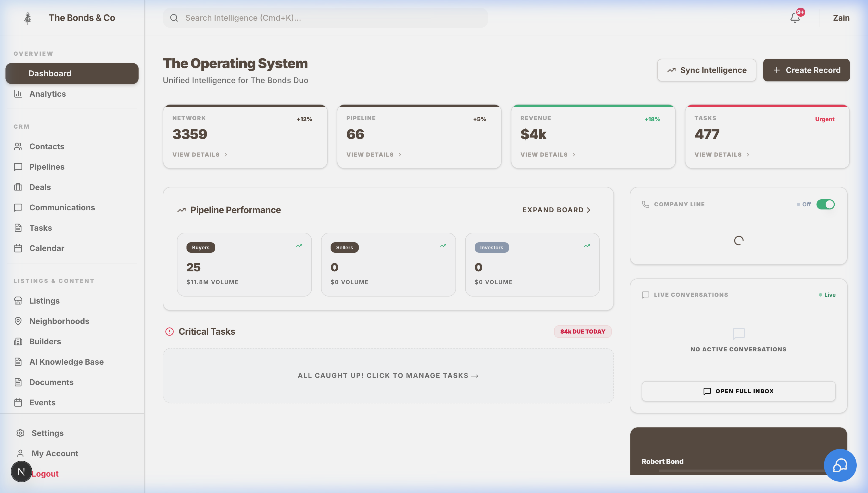This screenshot has height=493, width=868.
Task: Open the notifications bell icon
Action: [795, 18]
